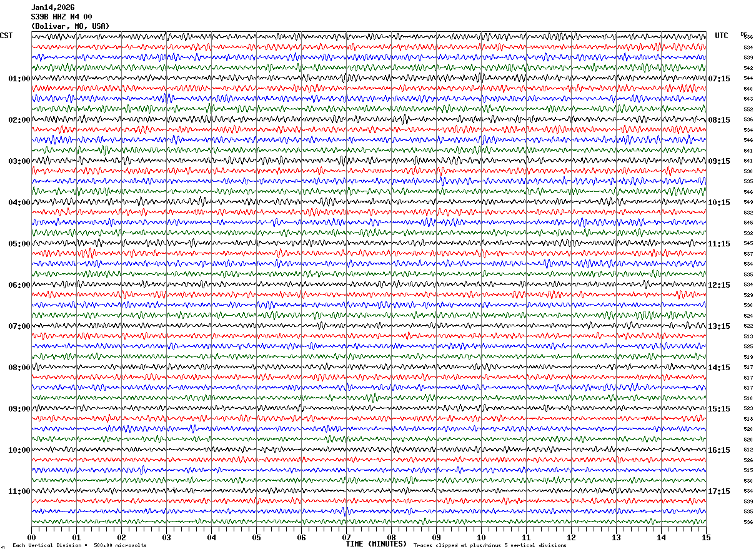Screen dimensions: 756x554
Task: Click the CST timezone label
Action: [x=6, y=36]
